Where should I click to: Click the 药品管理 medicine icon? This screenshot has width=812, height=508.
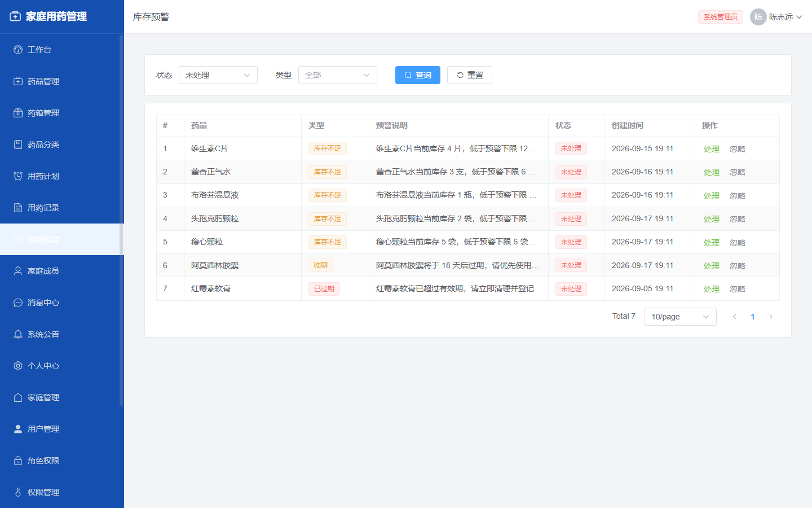[18, 81]
